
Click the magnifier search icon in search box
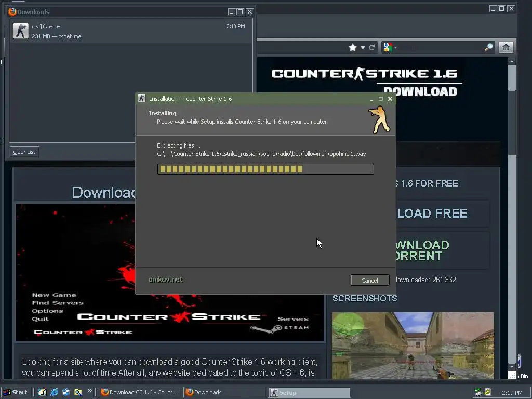pyautogui.click(x=488, y=47)
